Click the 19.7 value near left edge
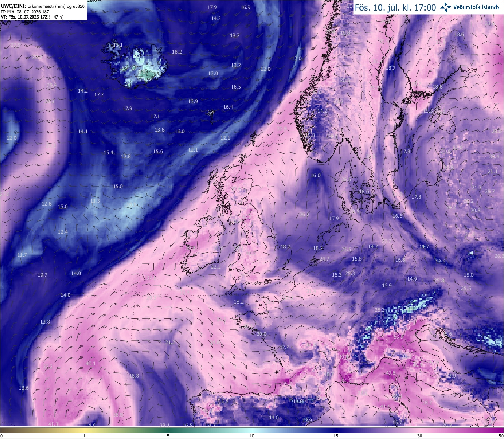 coord(43,275)
